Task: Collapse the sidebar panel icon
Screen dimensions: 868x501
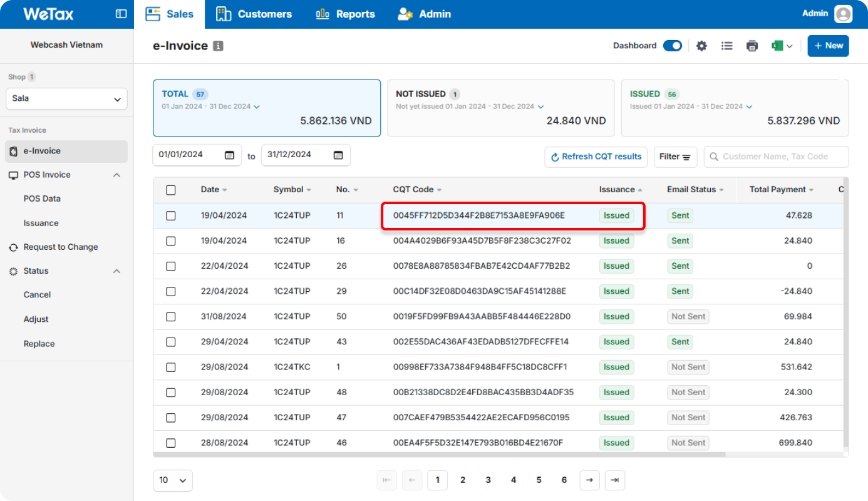Action: (121, 14)
